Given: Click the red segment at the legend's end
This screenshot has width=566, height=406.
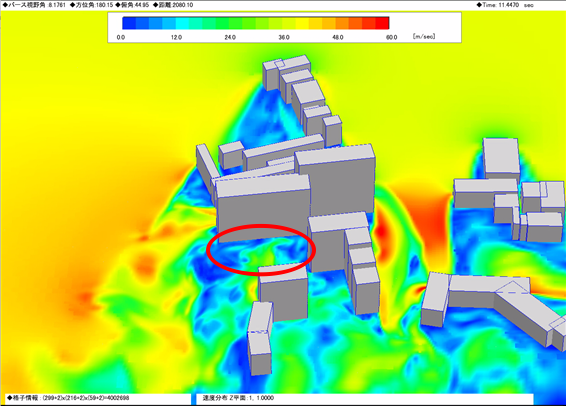Looking at the screenshot, I should pyautogui.click(x=382, y=23).
